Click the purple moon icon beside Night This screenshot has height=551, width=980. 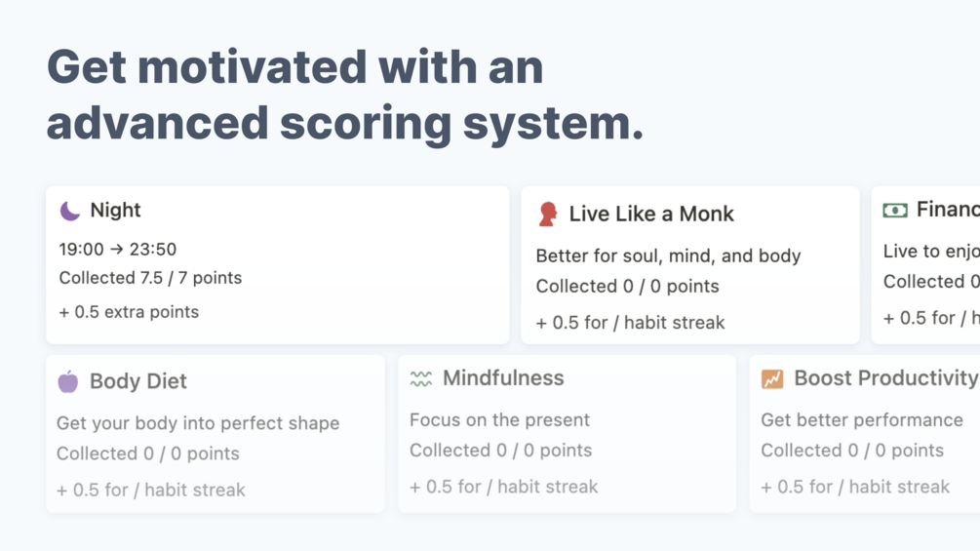[70, 211]
